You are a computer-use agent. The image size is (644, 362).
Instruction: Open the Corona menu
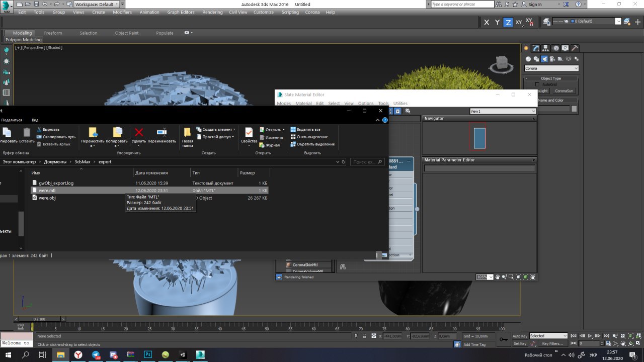(312, 12)
